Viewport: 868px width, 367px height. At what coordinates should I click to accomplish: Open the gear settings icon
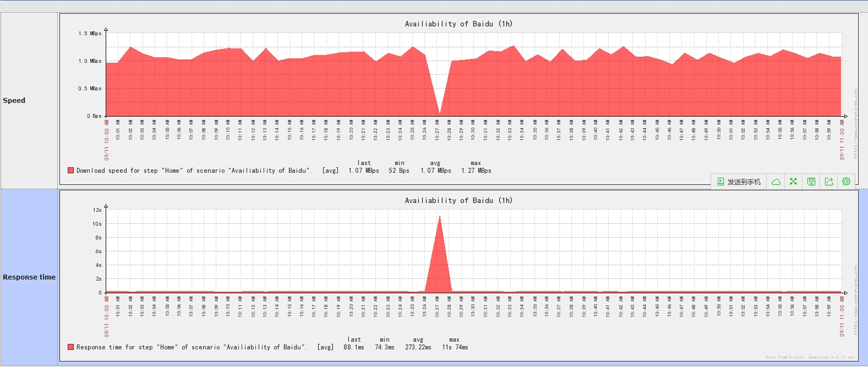(846, 182)
